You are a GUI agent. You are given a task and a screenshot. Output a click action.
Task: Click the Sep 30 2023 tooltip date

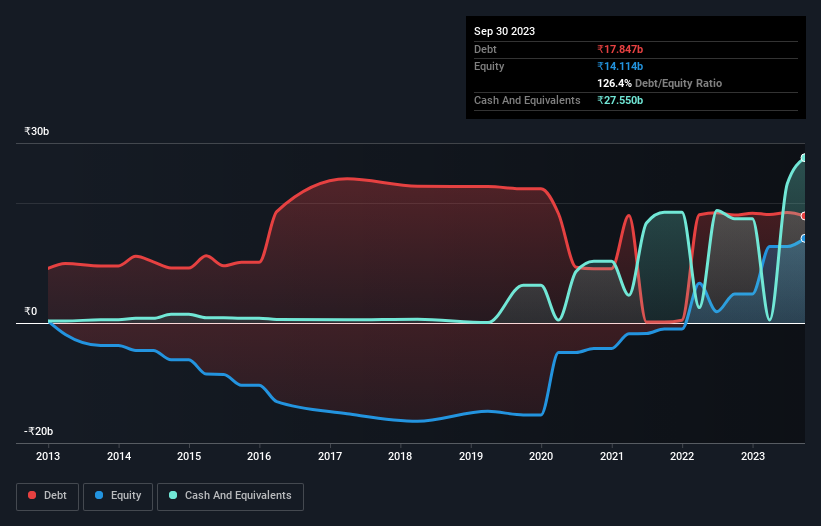coord(504,31)
